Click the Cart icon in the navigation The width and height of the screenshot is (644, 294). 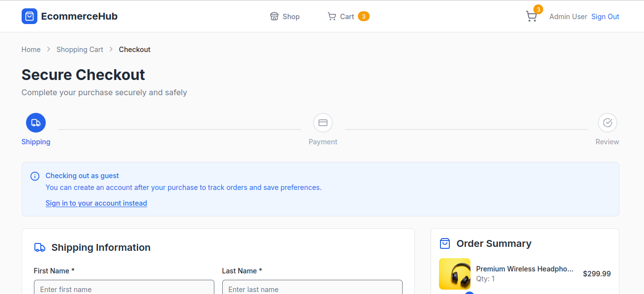pos(332,17)
